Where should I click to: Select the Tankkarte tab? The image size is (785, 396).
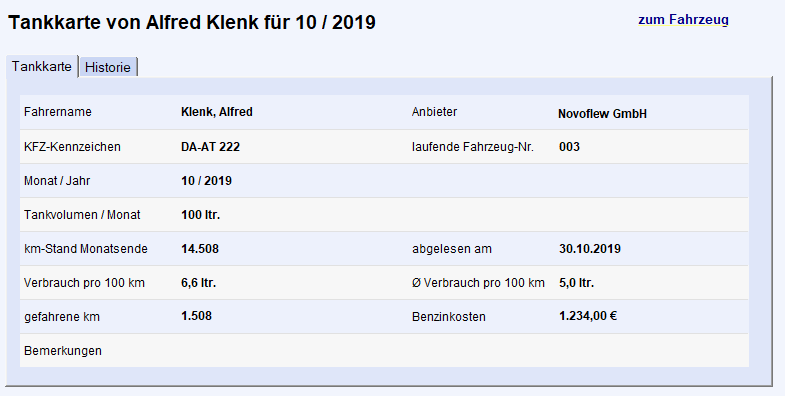coord(42,66)
